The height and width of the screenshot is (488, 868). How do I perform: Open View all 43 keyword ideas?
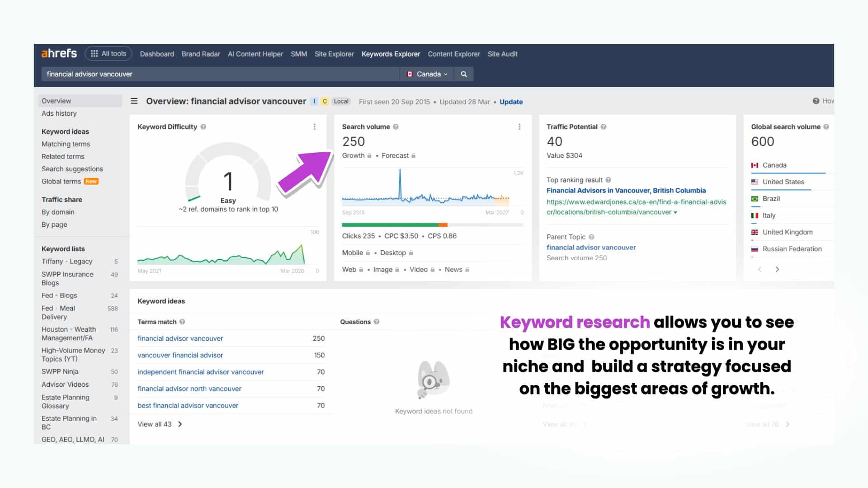[156, 424]
